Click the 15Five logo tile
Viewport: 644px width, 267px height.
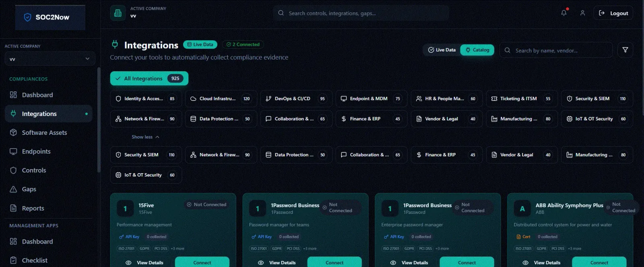(125, 209)
